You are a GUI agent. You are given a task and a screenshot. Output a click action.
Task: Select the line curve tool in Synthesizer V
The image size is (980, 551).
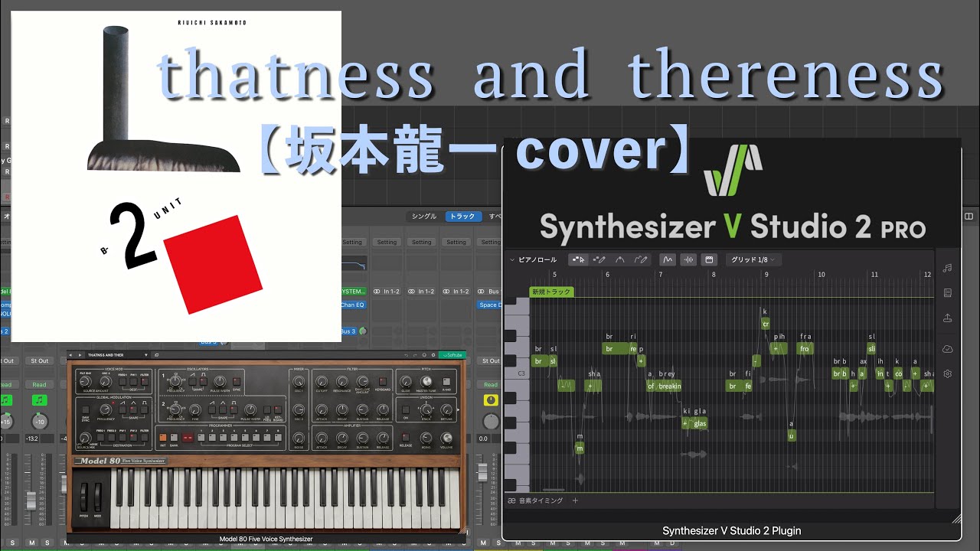pyautogui.click(x=620, y=259)
